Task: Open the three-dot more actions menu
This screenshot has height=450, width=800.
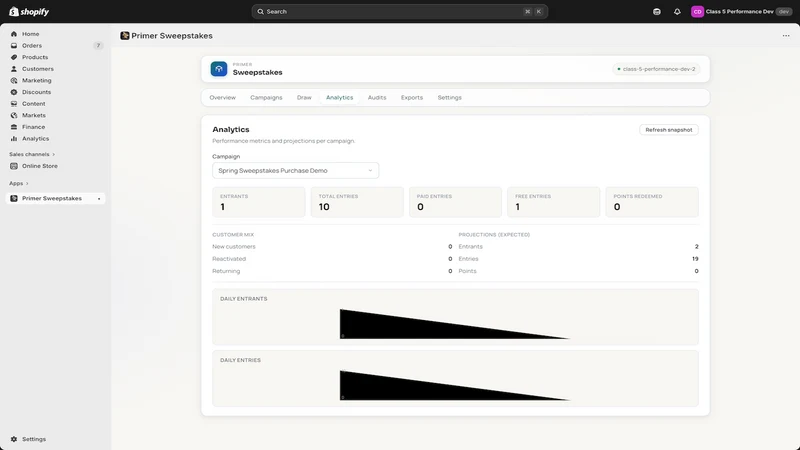Action: coord(786,36)
